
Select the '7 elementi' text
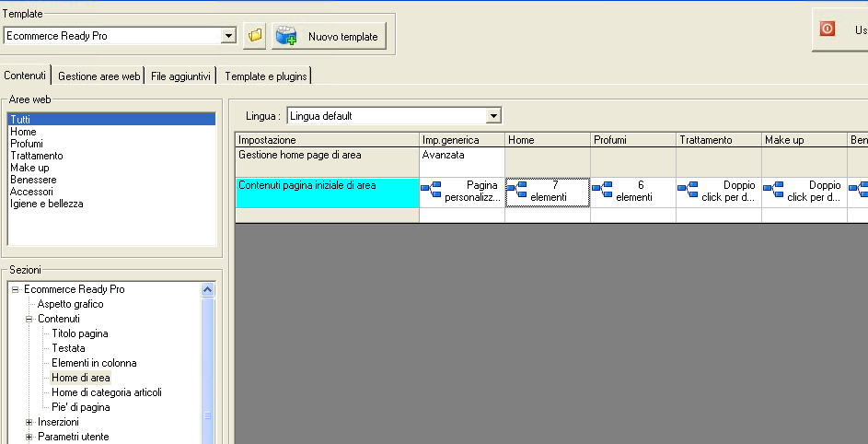(x=549, y=192)
